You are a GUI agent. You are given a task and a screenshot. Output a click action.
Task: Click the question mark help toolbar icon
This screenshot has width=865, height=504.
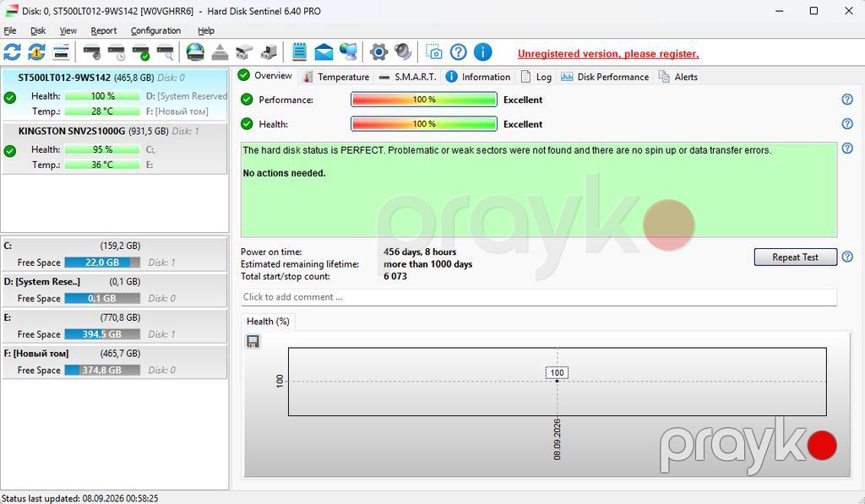point(459,52)
